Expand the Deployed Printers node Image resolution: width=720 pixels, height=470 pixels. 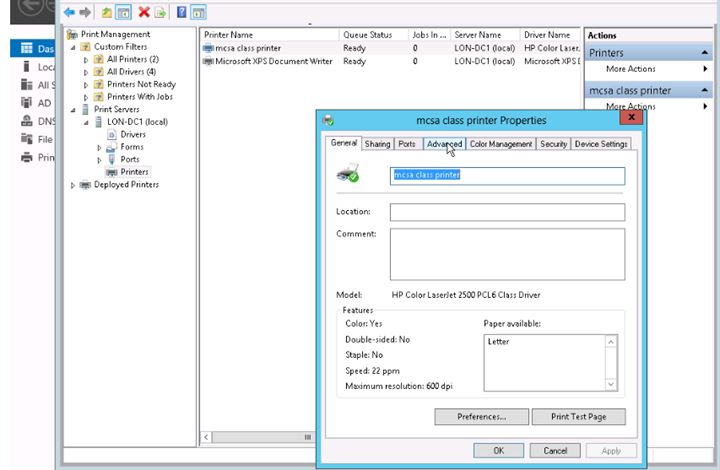73,185
